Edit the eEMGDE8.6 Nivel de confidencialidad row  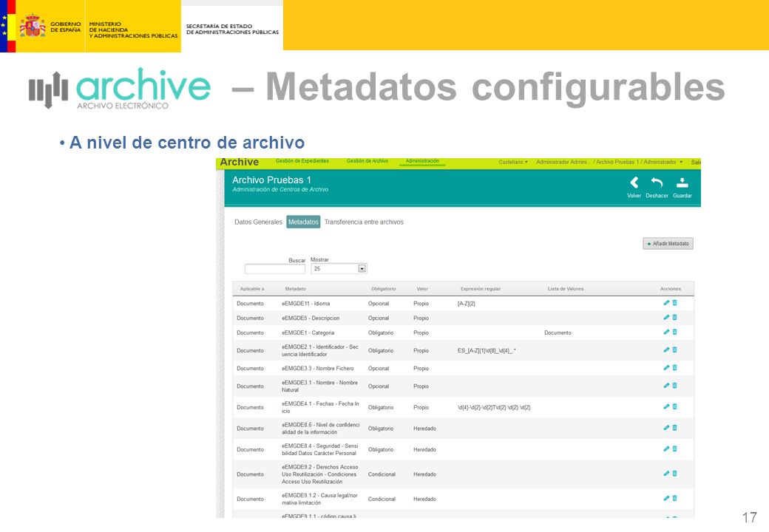pos(666,428)
